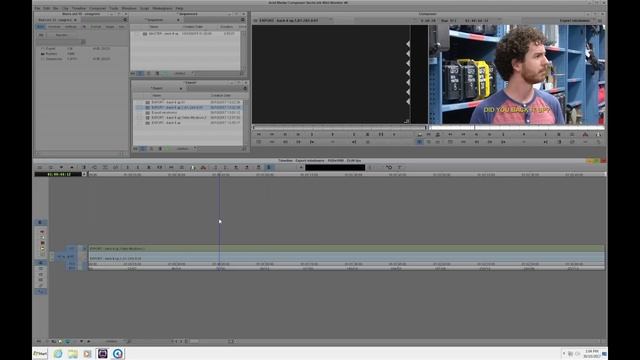640x360 pixels.
Task: Click the red segment icon in timeline toolbar
Action: tap(203, 167)
